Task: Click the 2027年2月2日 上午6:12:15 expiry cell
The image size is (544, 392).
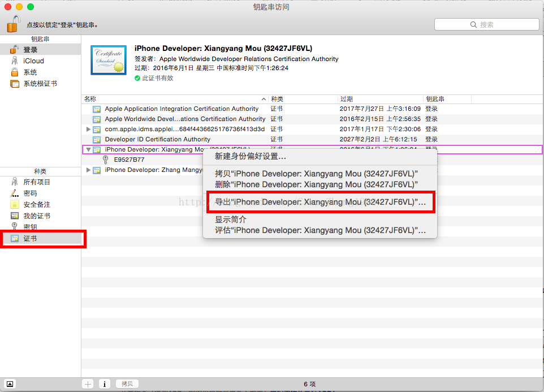Action: click(x=378, y=139)
